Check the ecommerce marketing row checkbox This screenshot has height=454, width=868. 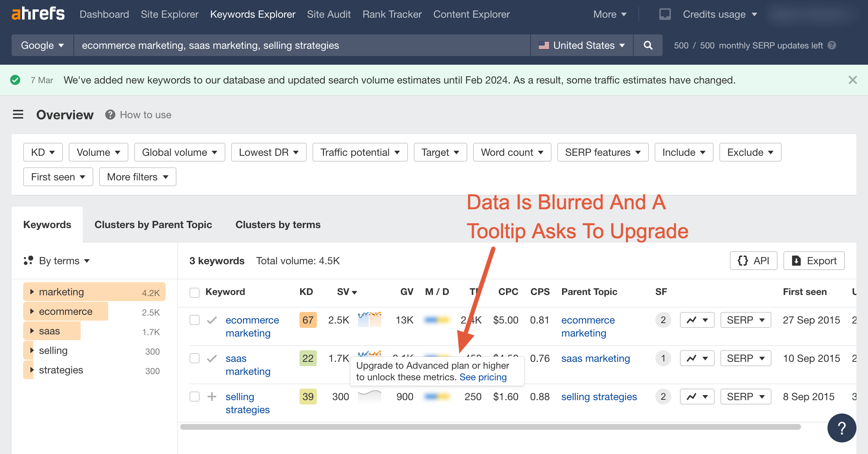coord(195,320)
